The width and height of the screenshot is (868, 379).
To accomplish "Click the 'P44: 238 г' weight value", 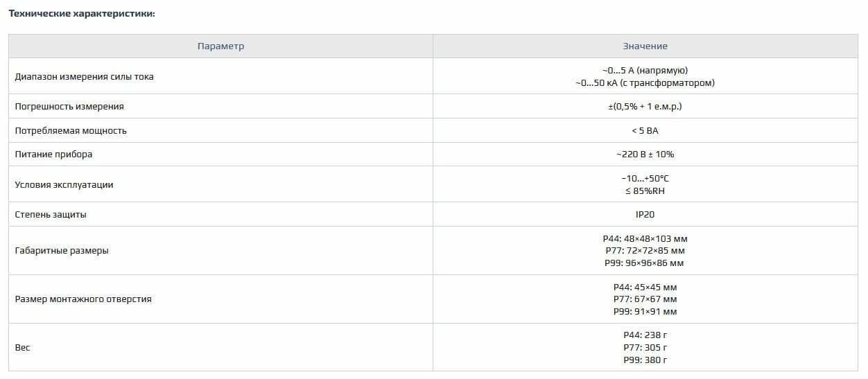I will pyautogui.click(x=645, y=335).
